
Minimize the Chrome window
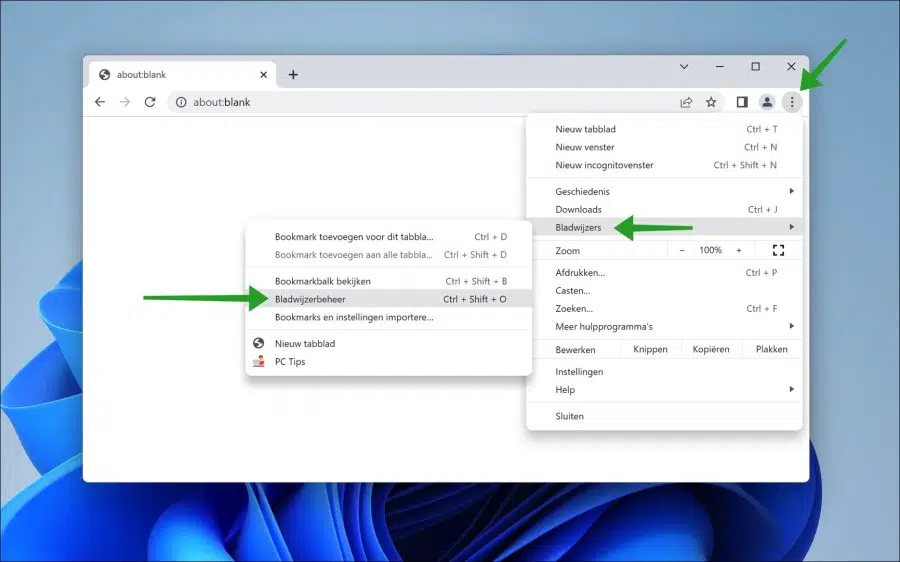click(719, 67)
